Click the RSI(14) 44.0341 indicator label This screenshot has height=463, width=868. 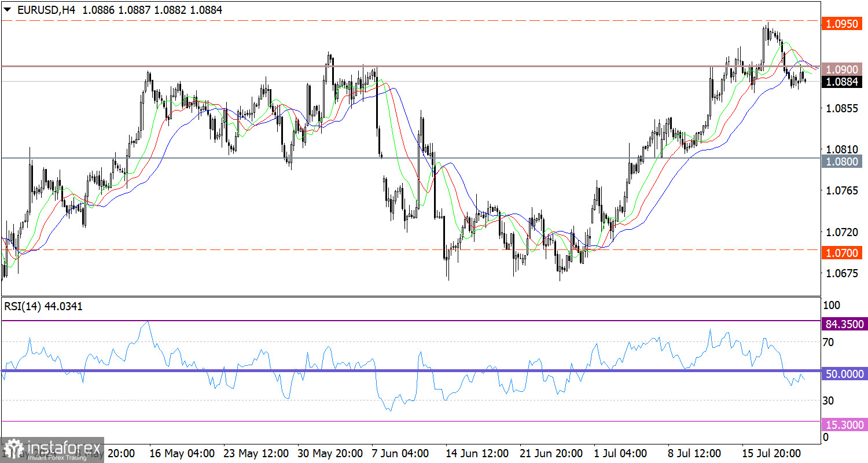click(x=43, y=307)
